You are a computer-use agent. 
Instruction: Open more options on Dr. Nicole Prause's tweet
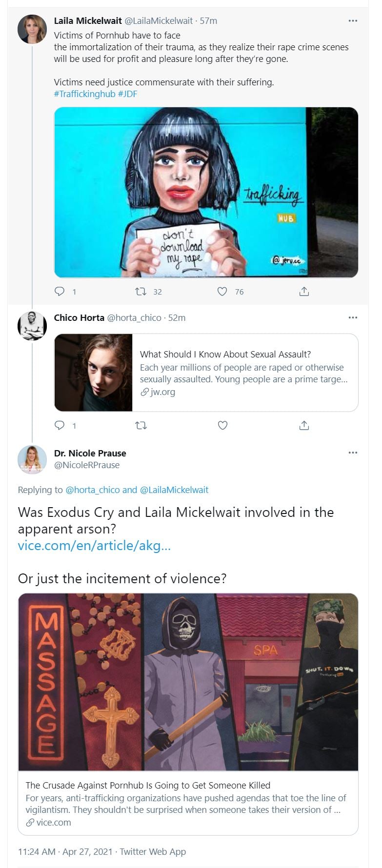(353, 453)
